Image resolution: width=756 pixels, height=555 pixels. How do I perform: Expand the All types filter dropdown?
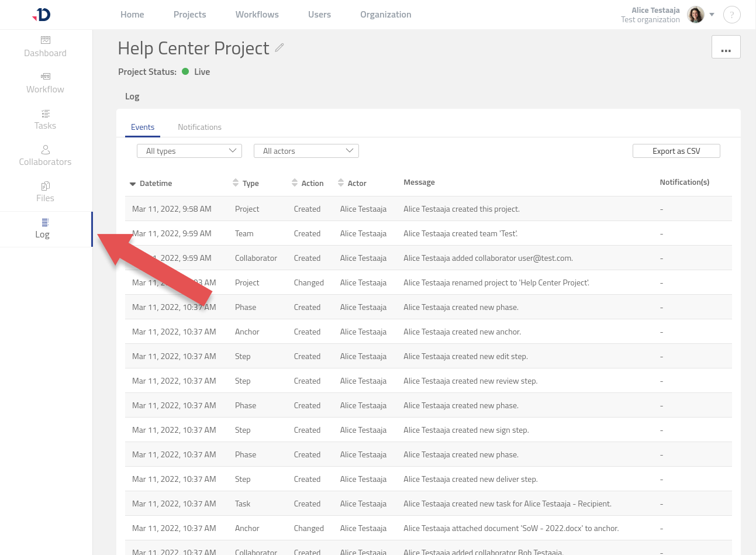click(189, 151)
